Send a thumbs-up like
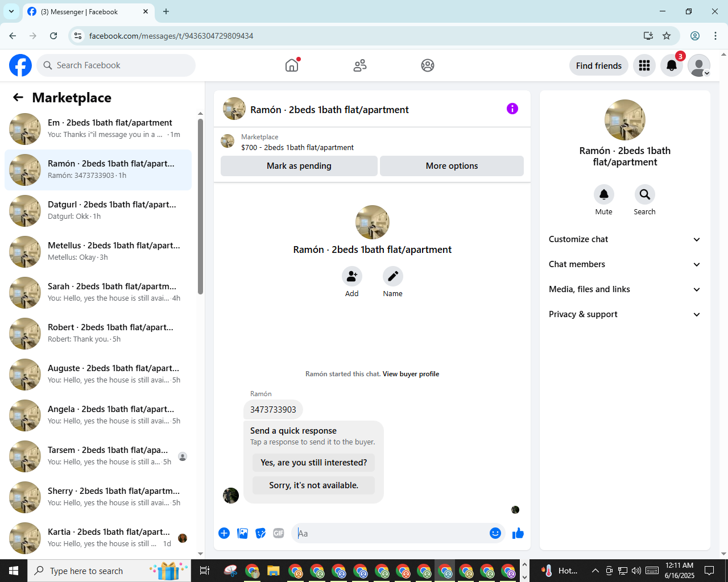 click(518, 533)
